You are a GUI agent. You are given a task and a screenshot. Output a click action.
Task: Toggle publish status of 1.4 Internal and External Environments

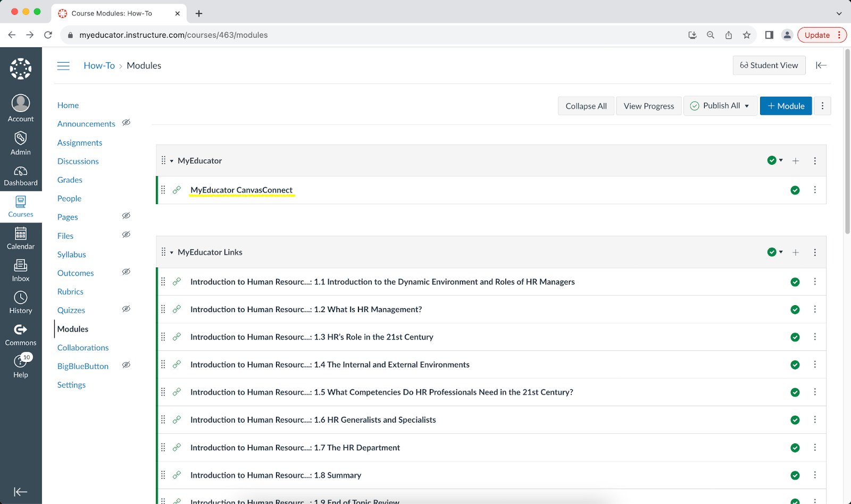click(x=795, y=365)
